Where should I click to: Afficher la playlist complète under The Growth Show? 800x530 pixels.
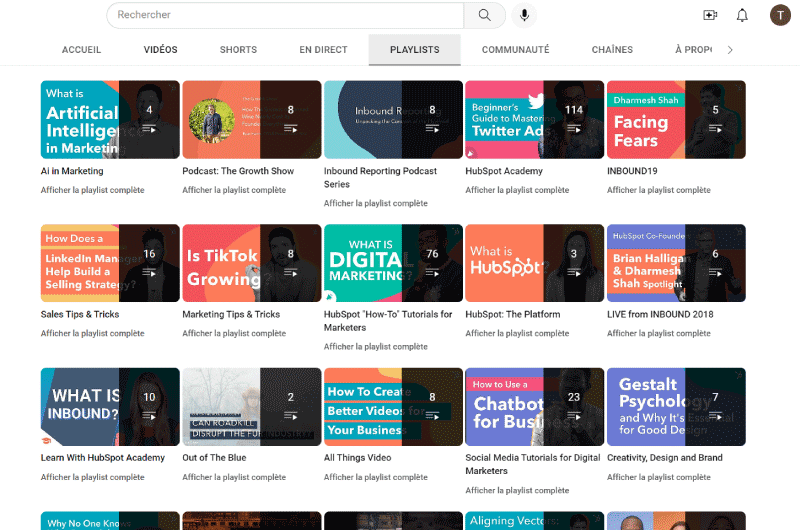tap(234, 190)
